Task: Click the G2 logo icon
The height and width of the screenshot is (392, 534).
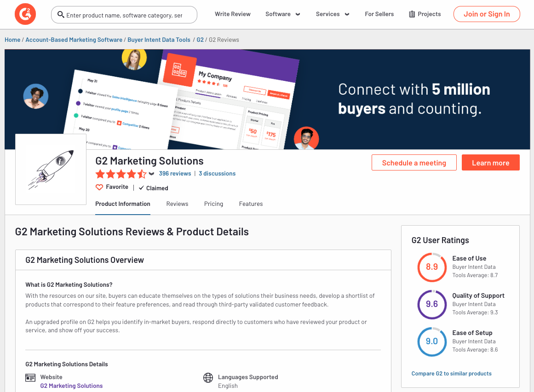Action: (25, 14)
